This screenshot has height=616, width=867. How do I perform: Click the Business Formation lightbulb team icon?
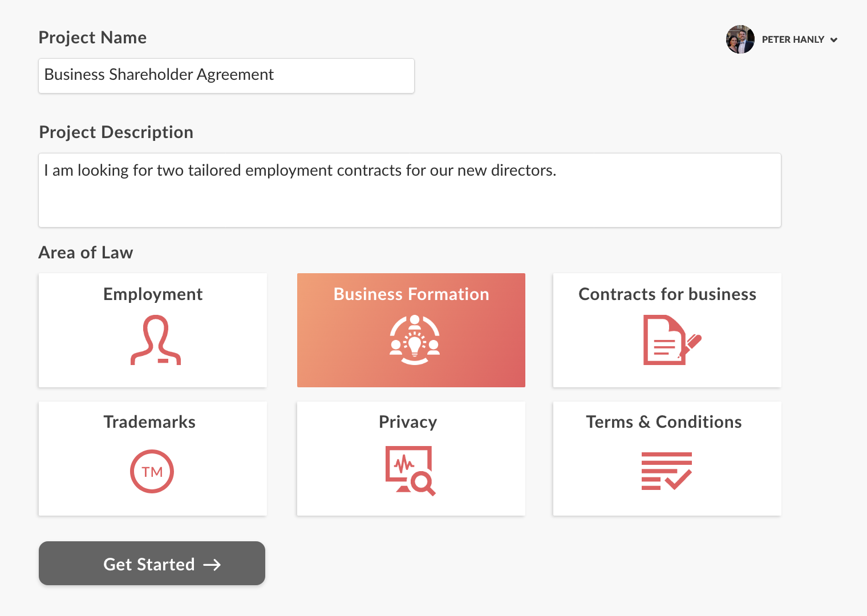coord(415,340)
